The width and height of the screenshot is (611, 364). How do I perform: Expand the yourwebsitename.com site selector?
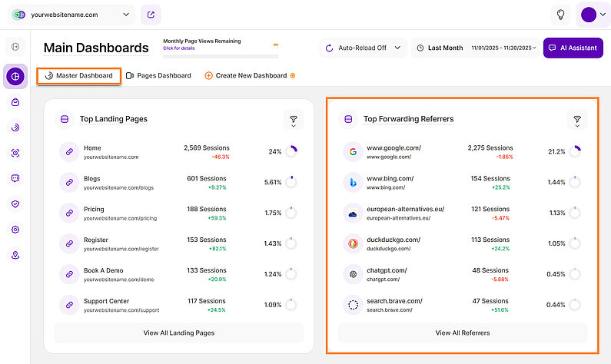72,15
